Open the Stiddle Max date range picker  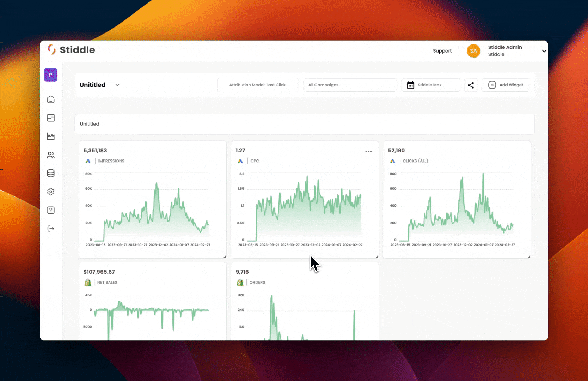(430, 85)
